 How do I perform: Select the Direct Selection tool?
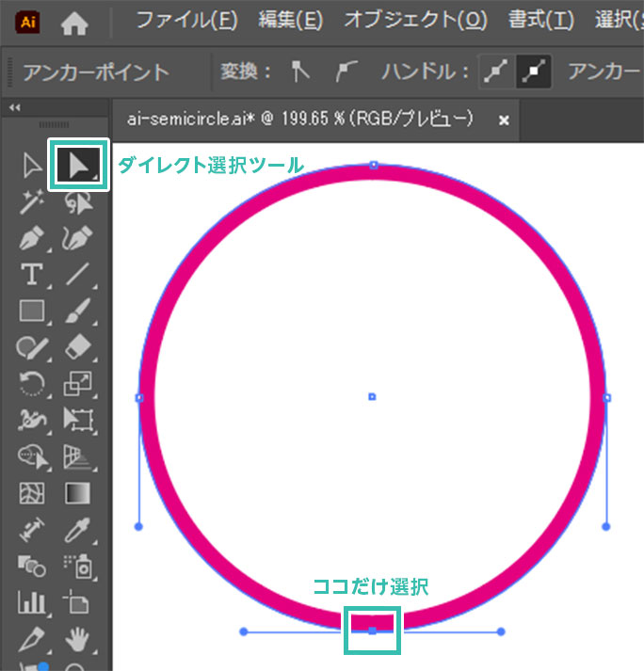pos(78,166)
